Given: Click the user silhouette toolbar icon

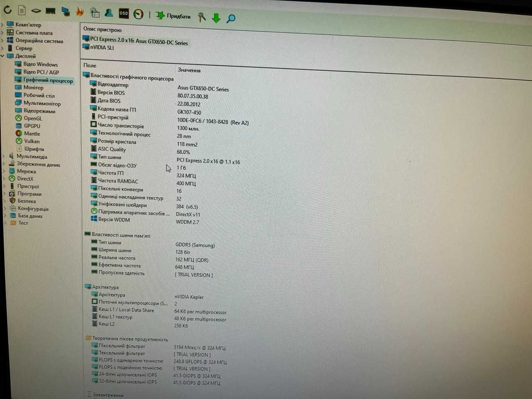Looking at the screenshot, I should (x=109, y=13).
